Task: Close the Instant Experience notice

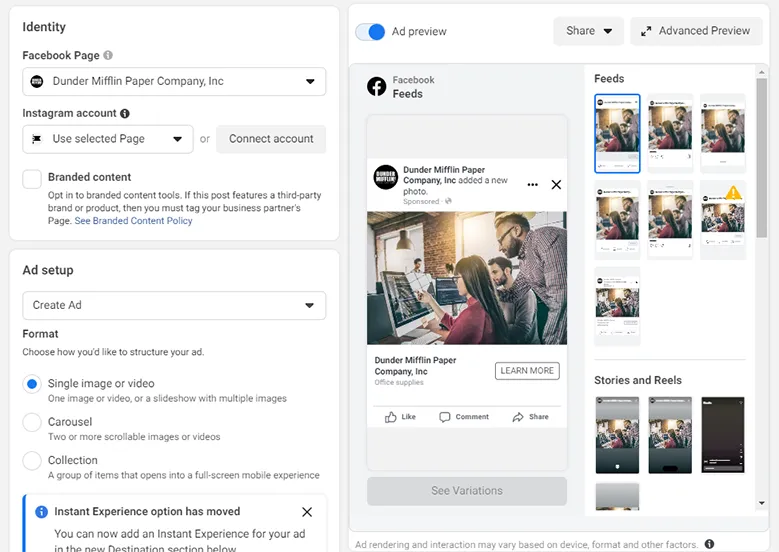Action: click(307, 512)
